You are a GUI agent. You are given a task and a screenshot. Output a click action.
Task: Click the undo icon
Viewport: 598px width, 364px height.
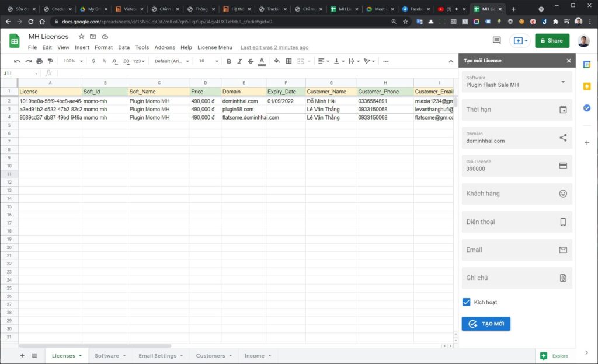(17, 61)
